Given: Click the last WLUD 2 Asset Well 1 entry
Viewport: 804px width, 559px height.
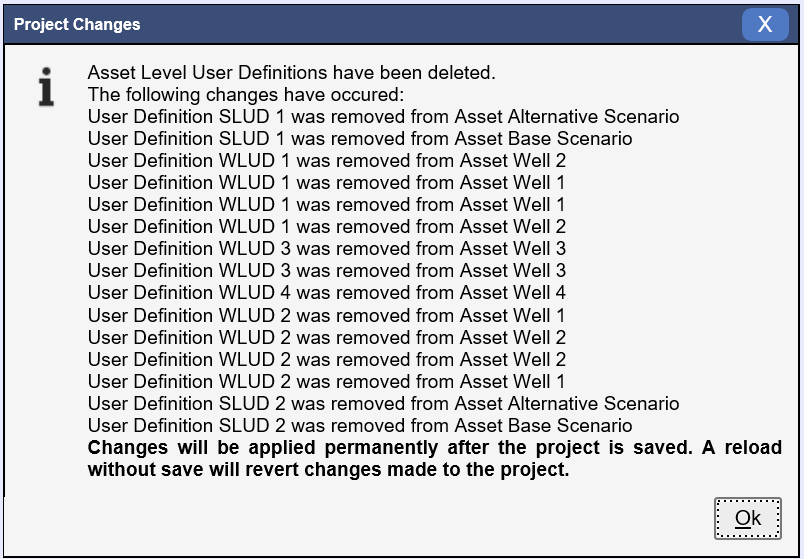Looking at the screenshot, I should 326,382.
